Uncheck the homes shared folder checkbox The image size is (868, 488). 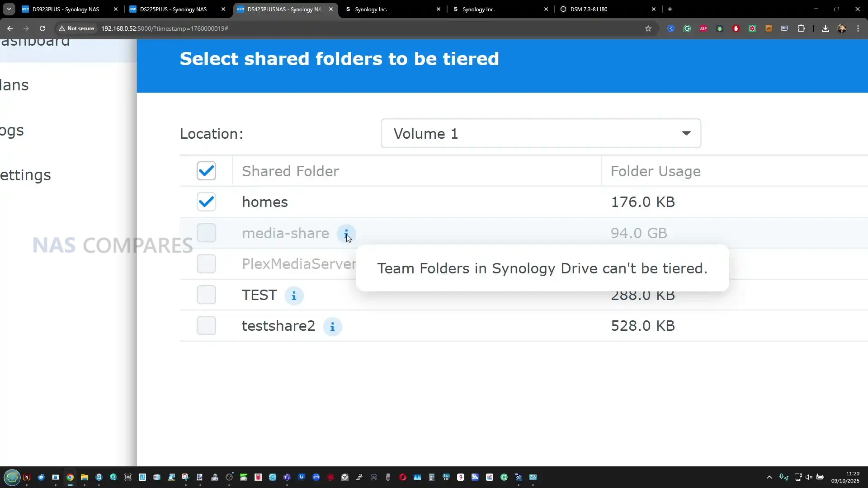(206, 202)
